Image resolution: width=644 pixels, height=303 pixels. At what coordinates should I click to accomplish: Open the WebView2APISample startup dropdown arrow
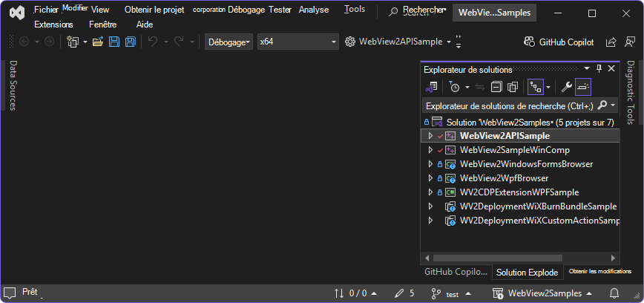click(x=448, y=42)
